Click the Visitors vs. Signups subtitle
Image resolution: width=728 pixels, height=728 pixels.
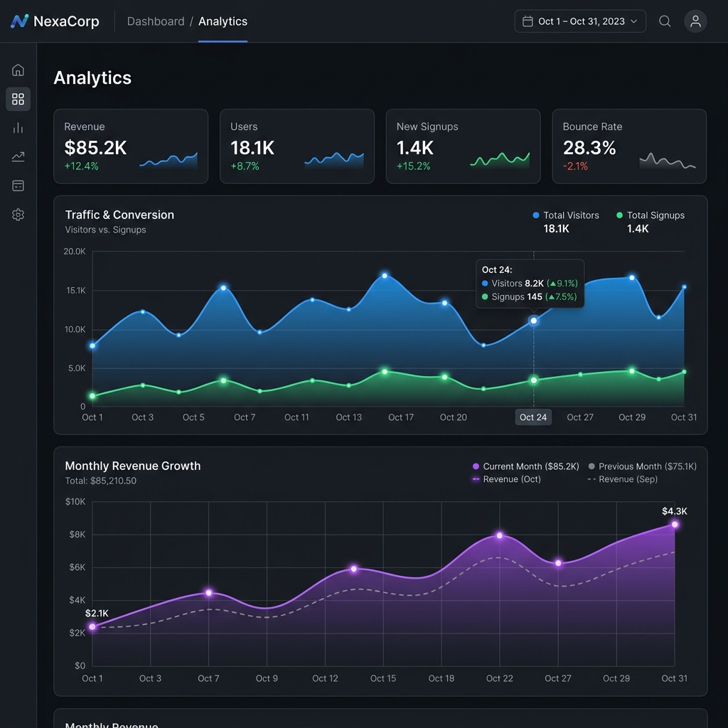tap(105, 230)
